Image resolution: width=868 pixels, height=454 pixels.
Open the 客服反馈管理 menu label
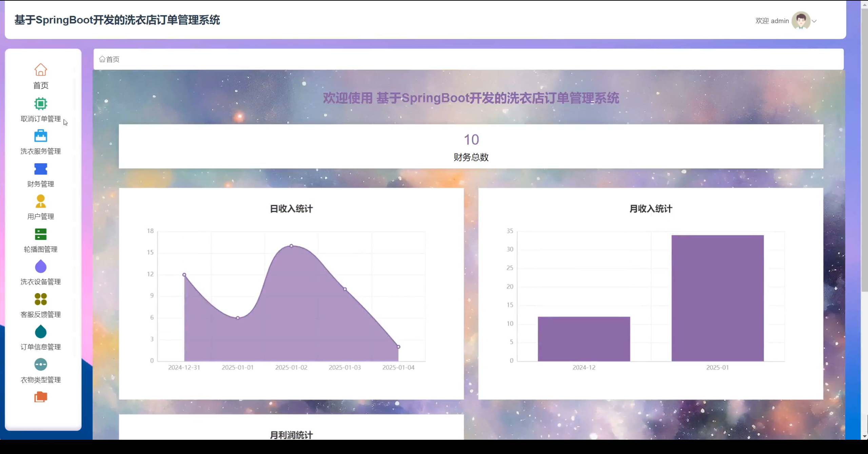pos(41,314)
